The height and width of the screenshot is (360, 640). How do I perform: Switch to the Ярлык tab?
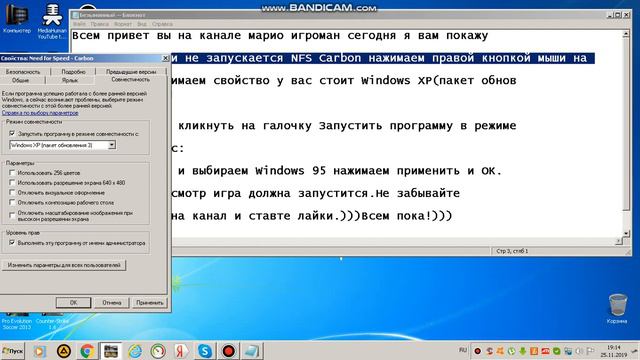70,80
